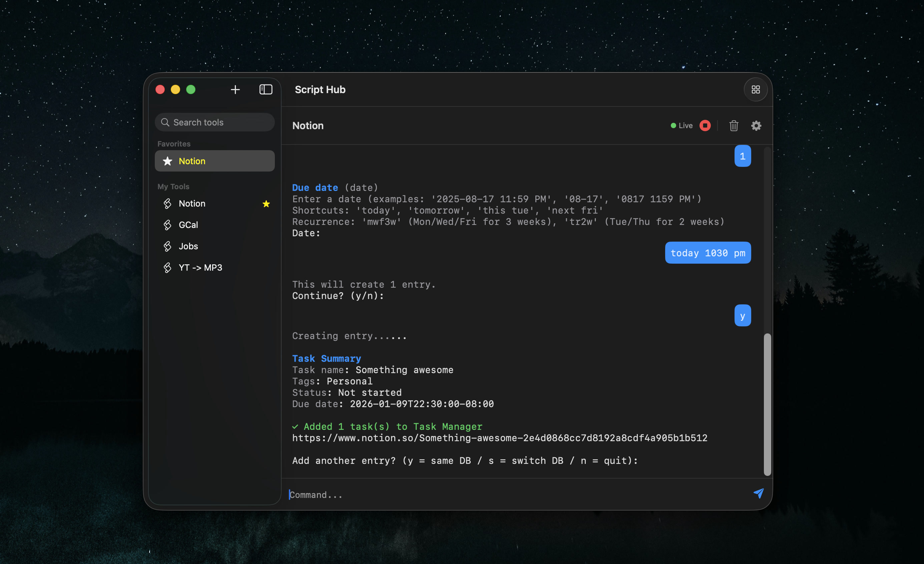Collapse the My Tools section
The width and height of the screenshot is (924, 564).
[x=173, y=186]
